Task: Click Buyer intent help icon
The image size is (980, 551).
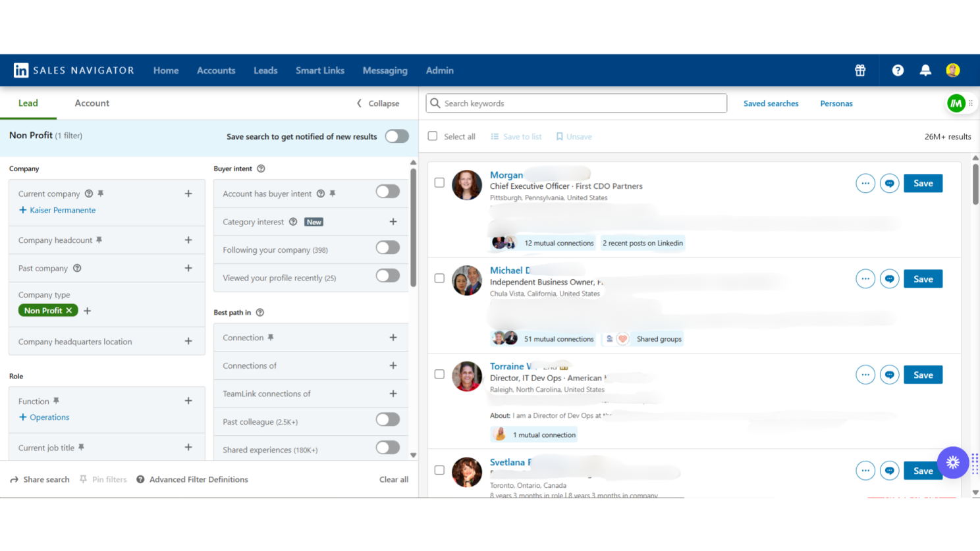Action: pos(261,169)
